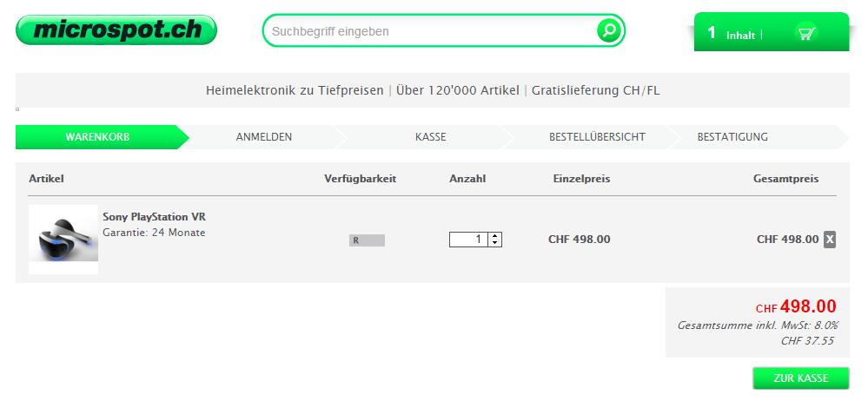Viewport: 868px width, 401px height.
Task: Go to the Bestellübersicht step
Action: tap(597, 137)
